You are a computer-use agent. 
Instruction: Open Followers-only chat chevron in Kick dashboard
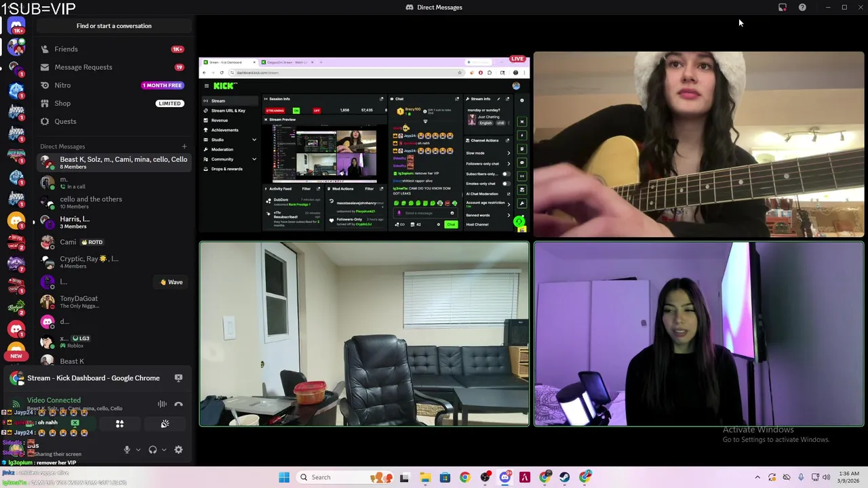coord(509,163)
